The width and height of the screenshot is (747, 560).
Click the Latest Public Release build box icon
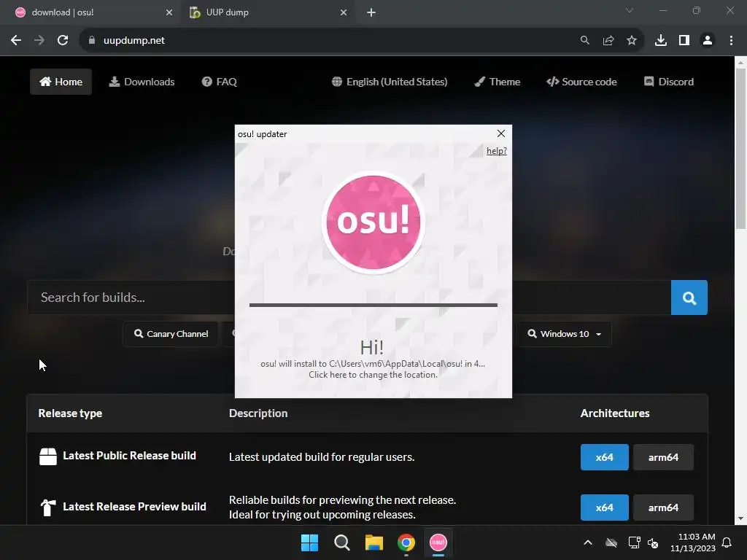(x=48, y=456)
